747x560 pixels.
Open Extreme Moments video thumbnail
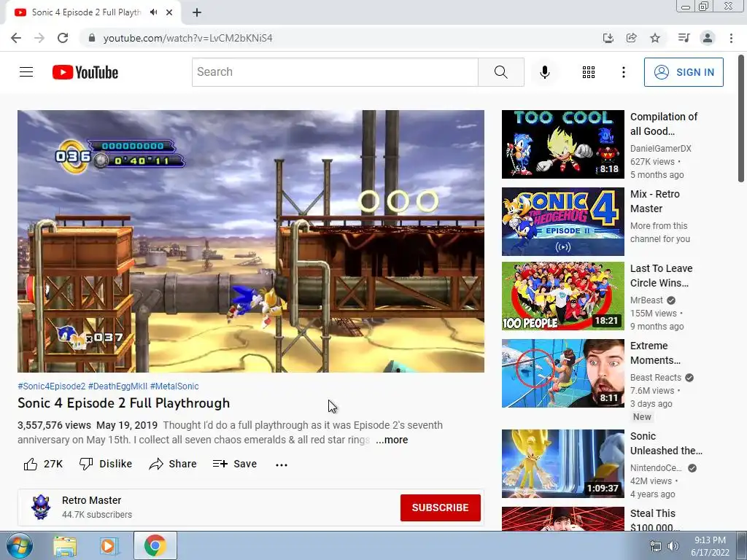pos(562,373)
